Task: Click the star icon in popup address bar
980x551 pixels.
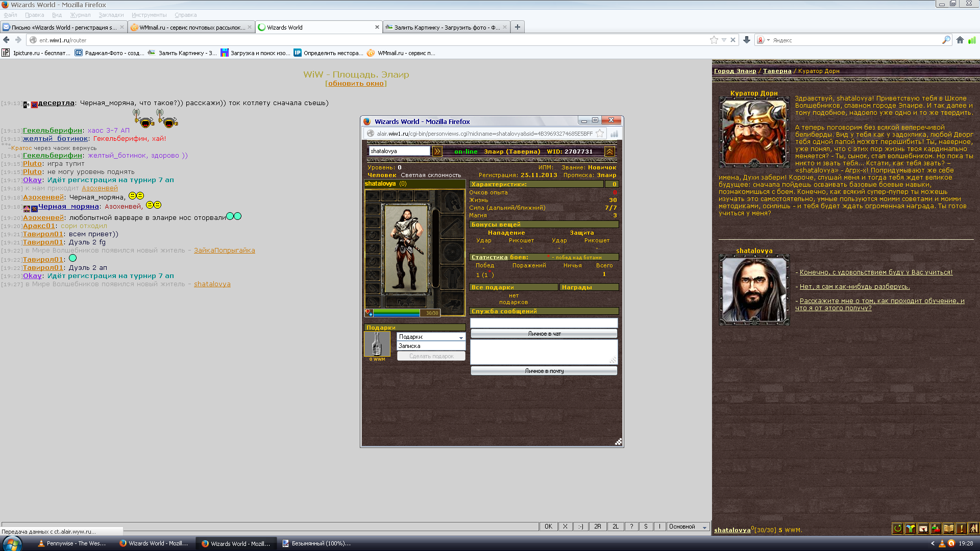Action: point(600,134)
